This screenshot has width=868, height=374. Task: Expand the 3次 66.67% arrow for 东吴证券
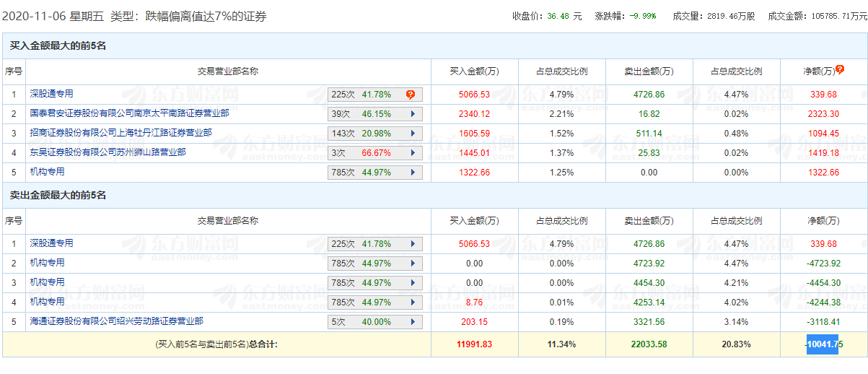coord(413,153)
